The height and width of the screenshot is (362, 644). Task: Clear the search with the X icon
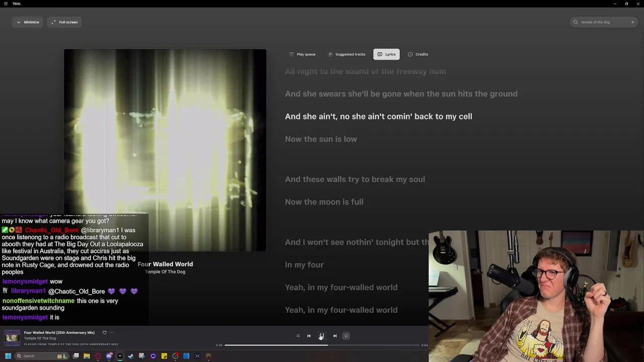pyautogui.click(x=632, y=22)
